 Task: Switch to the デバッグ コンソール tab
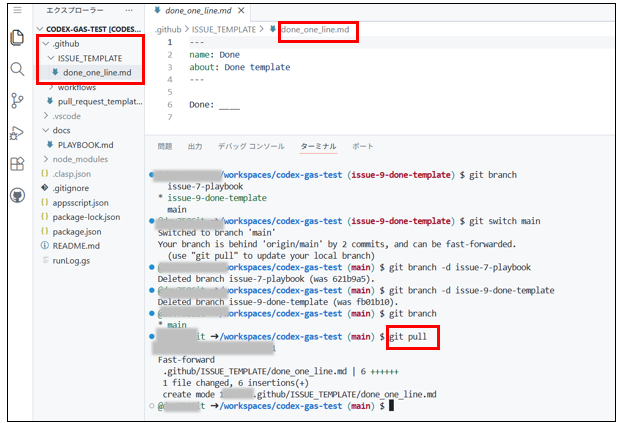coord(251,147)
